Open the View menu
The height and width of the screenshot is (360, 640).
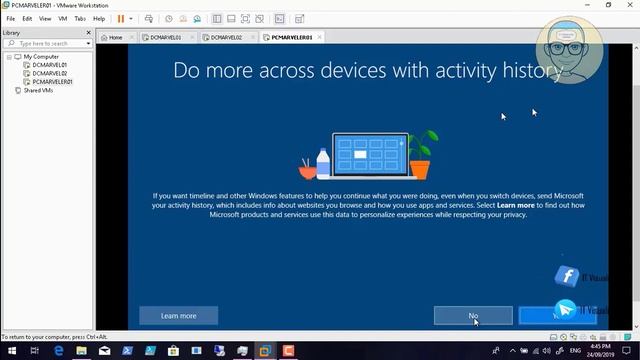point(45,19)
